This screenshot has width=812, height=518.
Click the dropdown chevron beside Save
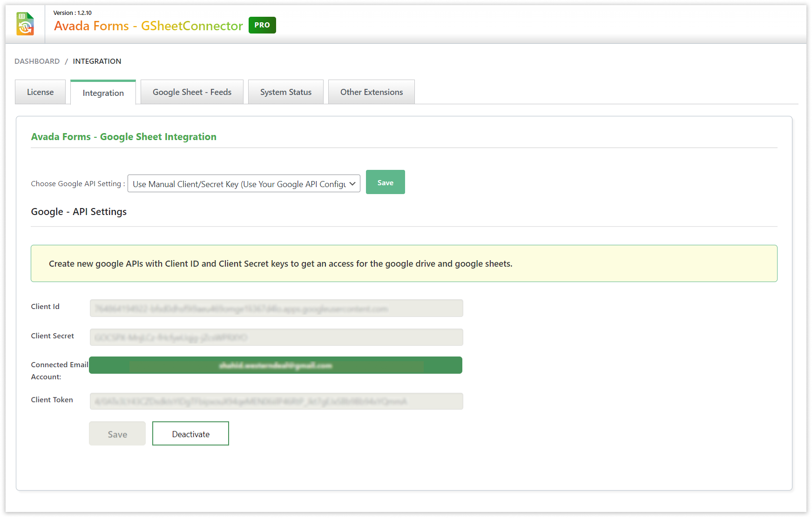point(352,183)
